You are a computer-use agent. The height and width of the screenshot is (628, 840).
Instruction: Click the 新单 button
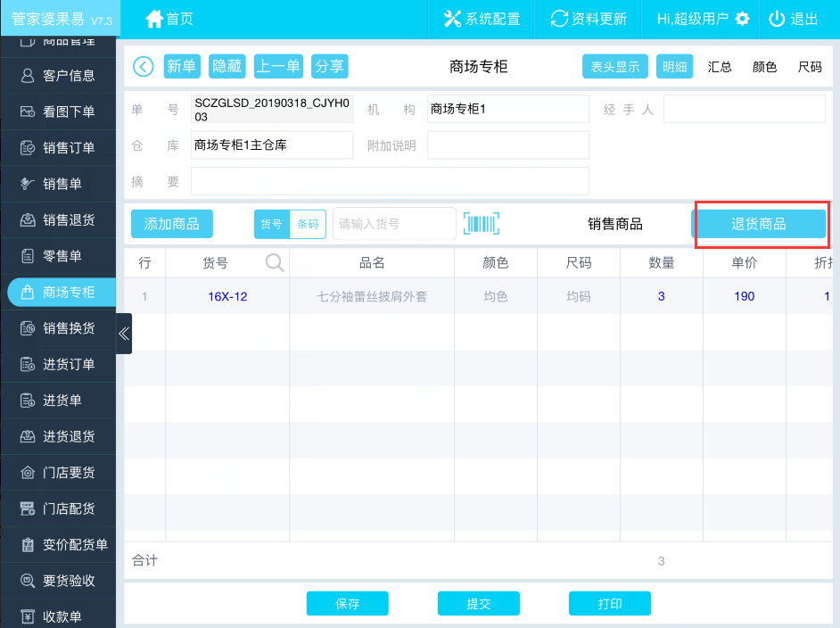[182, 66]
